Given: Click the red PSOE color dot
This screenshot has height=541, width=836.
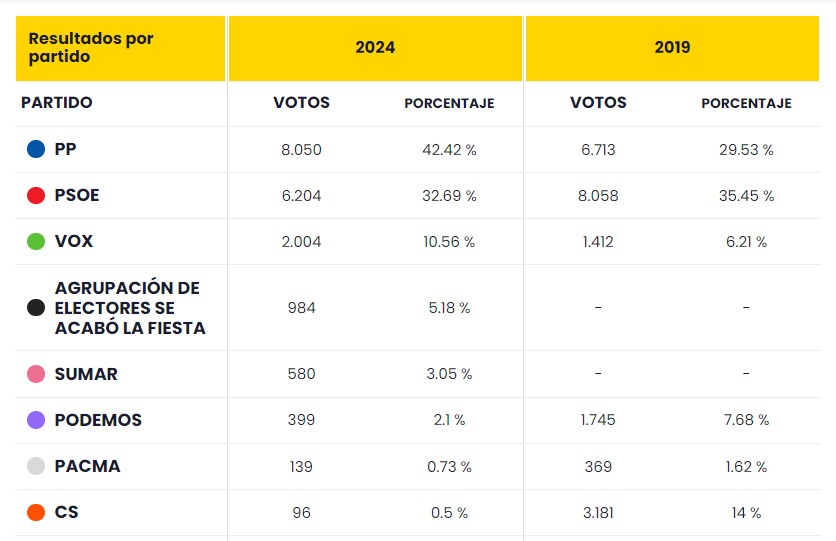Looking at the screenshot, I should coord(36,196).
